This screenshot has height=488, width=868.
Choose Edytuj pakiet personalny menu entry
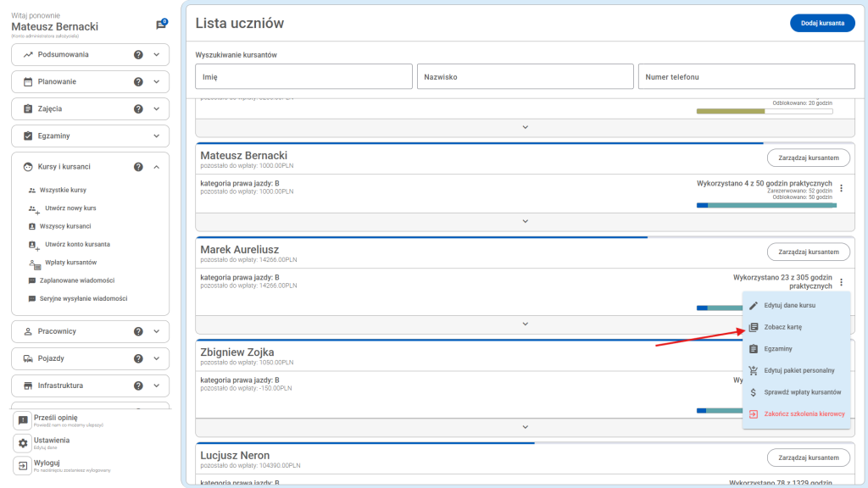click(798, 370)
